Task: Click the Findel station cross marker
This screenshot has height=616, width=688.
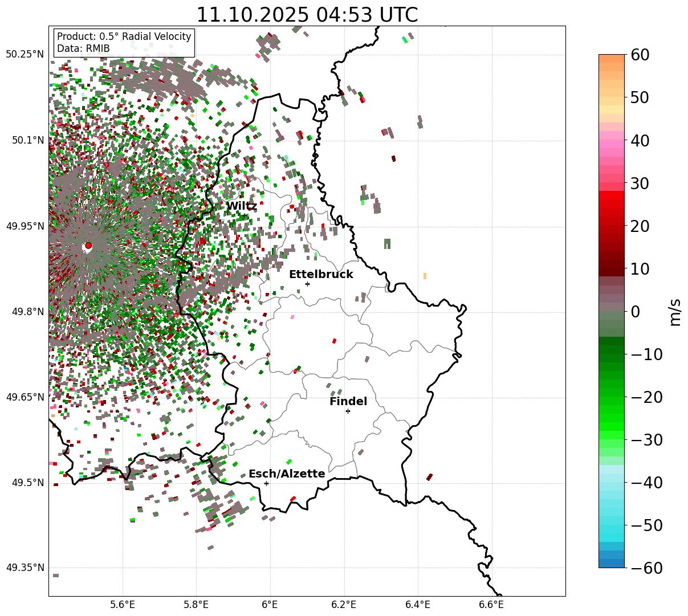Action: 348,411
